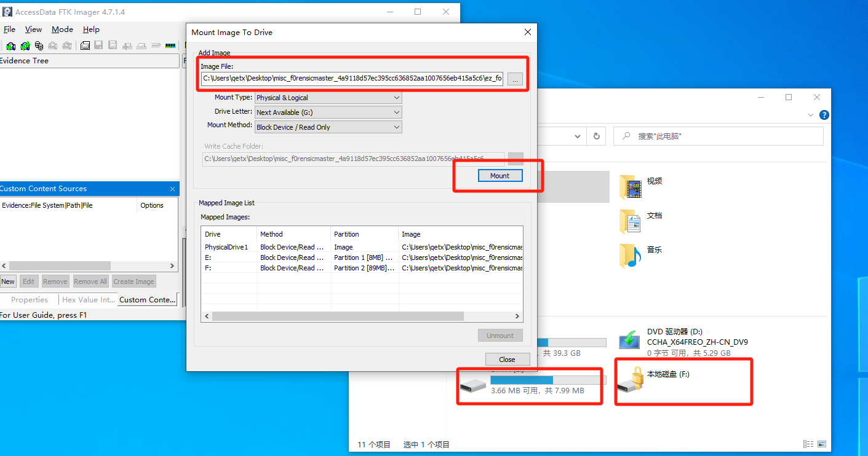Open the Mode menu

(62, 29)
